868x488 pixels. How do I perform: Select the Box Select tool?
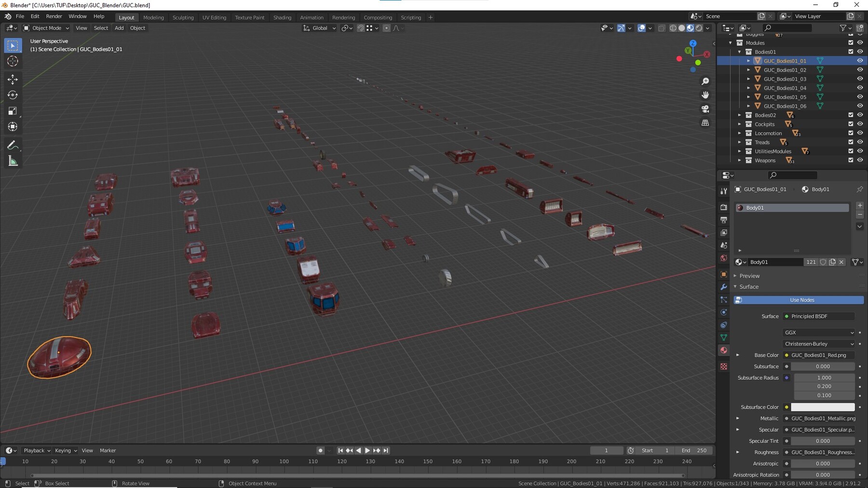[x=13, y=45]
